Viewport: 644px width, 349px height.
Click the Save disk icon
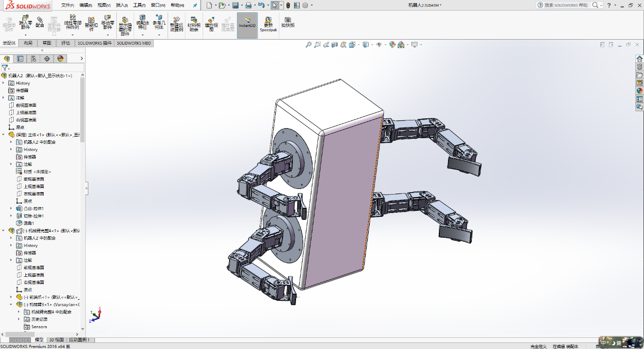(x=235, y=5)
